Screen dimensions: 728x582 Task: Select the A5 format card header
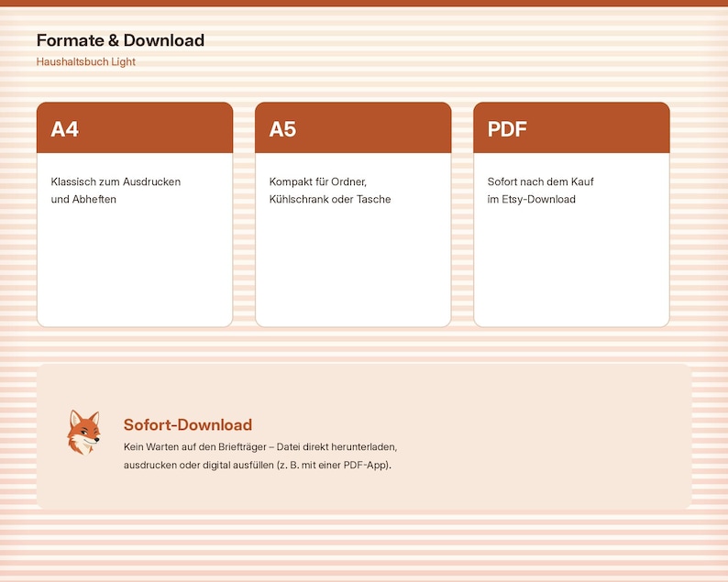(x=353, y=127)
